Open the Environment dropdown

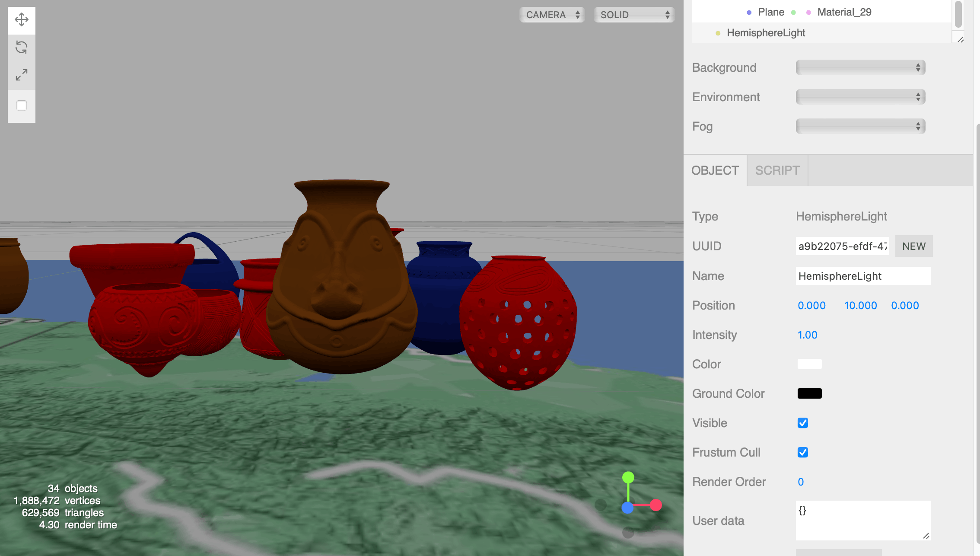coord(860,97)
